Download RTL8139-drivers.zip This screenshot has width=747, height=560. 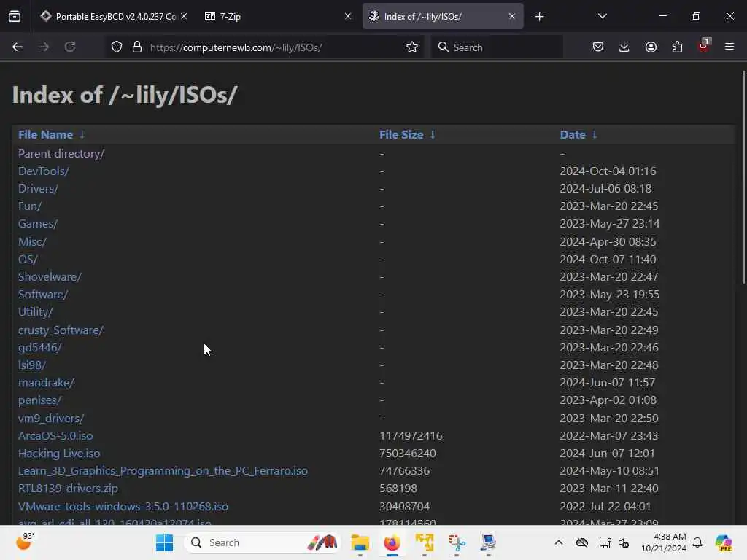(x=68, y=489)
